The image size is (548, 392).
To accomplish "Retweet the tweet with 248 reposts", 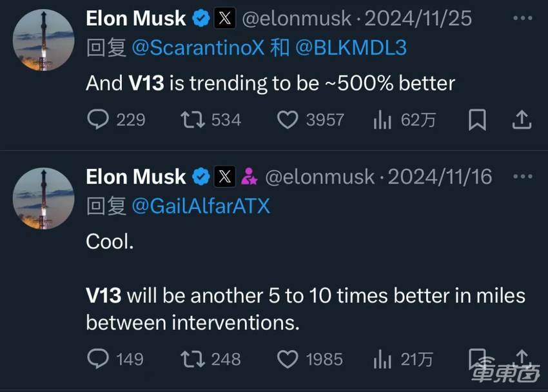I will coord(191,358).
